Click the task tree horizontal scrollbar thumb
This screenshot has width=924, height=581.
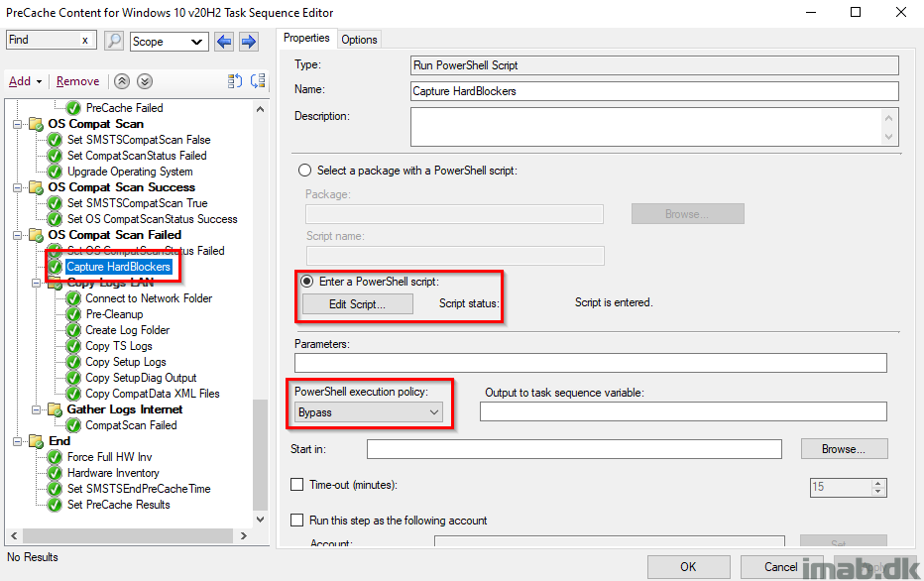click(x=127, y=535)
